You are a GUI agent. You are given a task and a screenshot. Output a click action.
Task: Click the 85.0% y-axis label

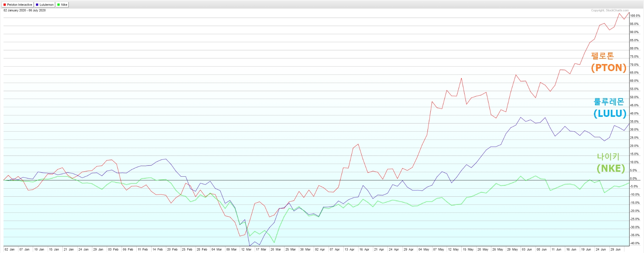pos(634,40)
